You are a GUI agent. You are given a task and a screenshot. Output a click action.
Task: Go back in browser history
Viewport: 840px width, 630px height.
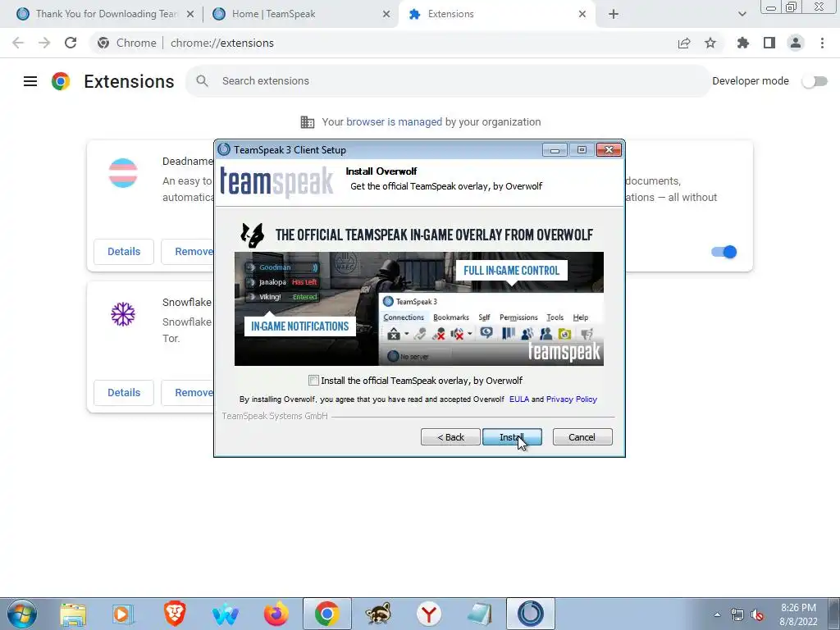(x=18, y=43)
